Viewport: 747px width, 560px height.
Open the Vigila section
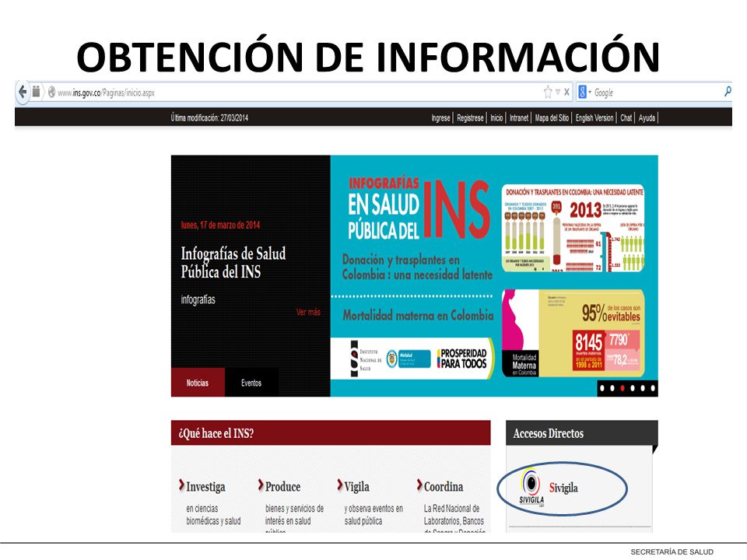[357, 487]
